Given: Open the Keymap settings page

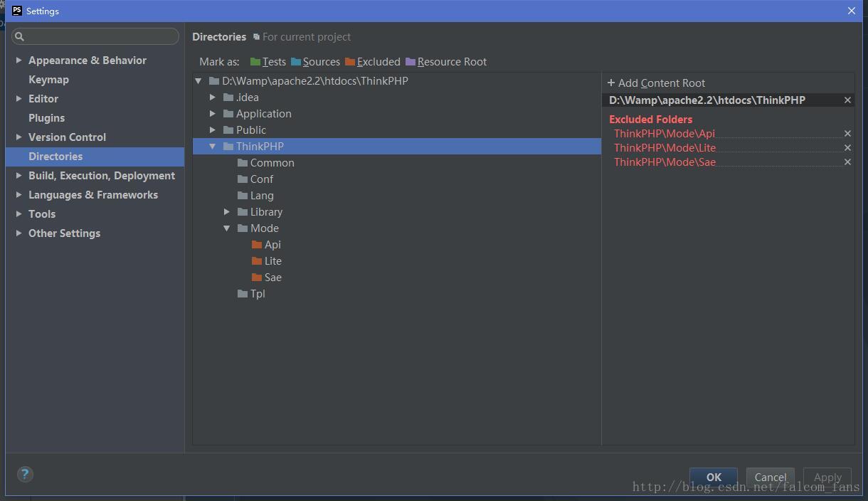Looking at the screenshot, I should [x=48, y=80].
